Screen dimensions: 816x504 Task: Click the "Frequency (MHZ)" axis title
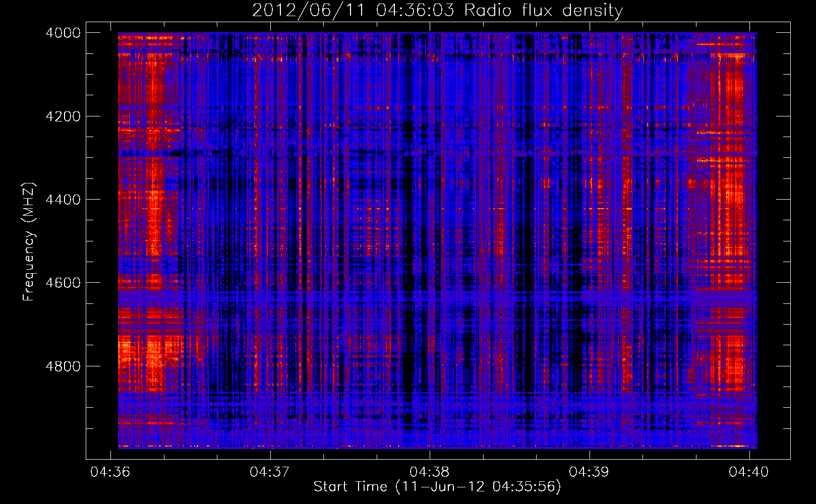pos(29,242)
